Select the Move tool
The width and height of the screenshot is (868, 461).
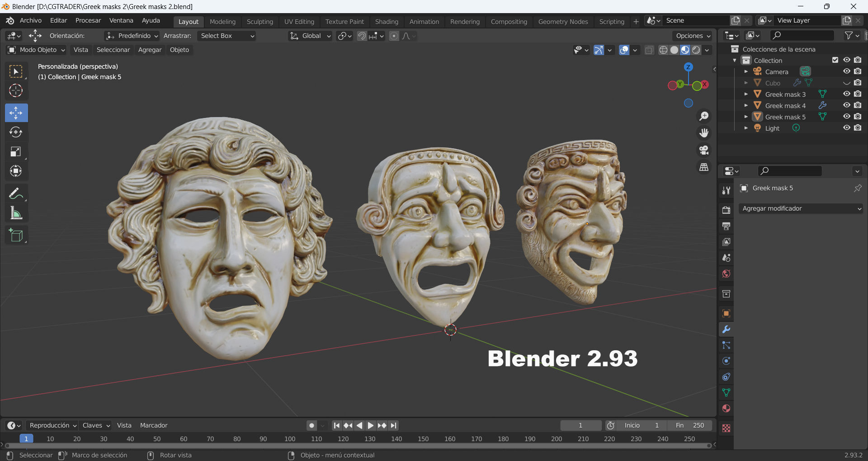pyautogui.click(x=16, y=113)
